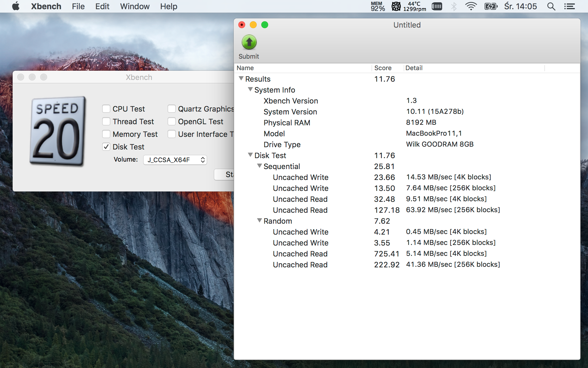Click the detail text 8192 MB
The width and height of the screenshot is (588, 368).
[x=421, y=122]
